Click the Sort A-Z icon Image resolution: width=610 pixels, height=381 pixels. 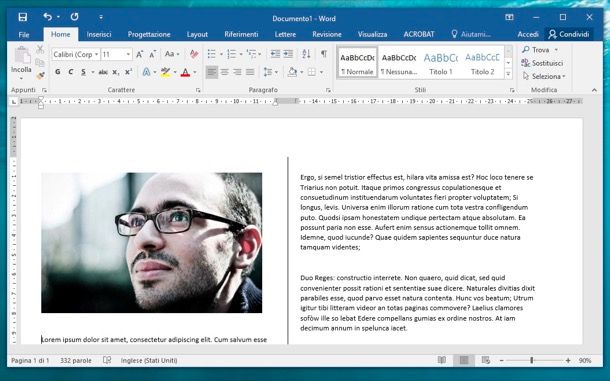(306, 54)
